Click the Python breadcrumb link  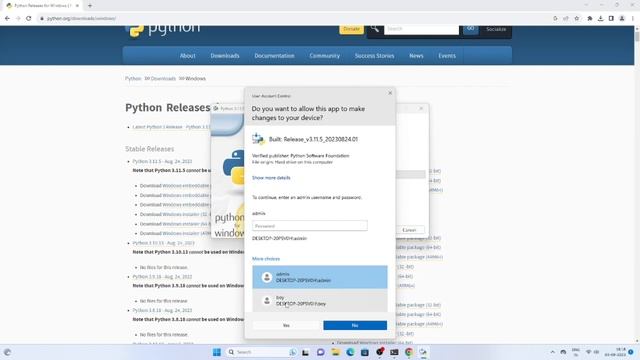tap(133, 79)
